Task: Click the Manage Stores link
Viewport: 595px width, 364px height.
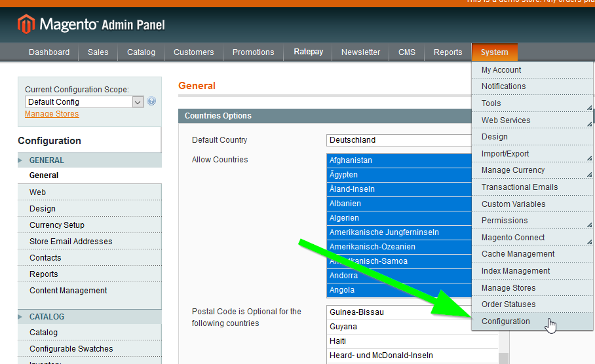Action: [52, 114]
